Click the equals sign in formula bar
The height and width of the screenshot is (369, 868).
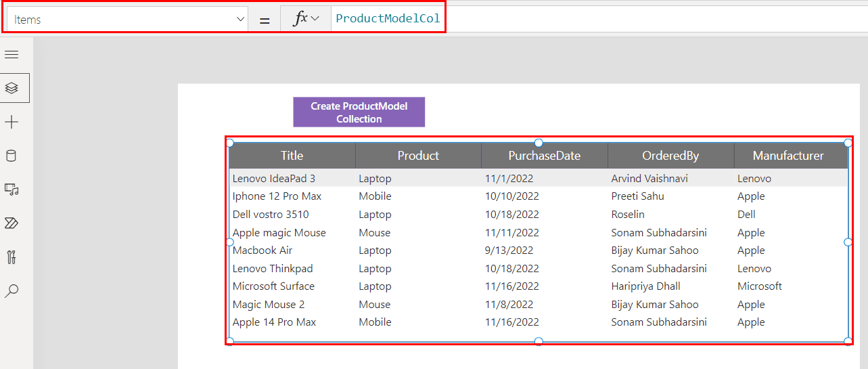[x=265, y=20]
